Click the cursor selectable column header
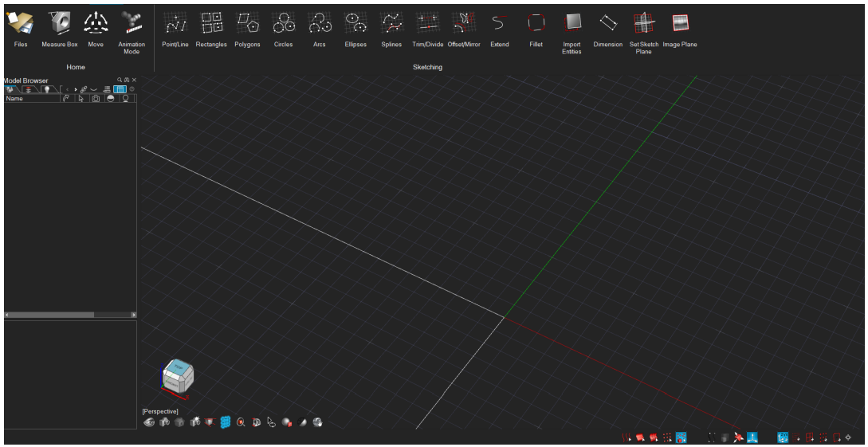This screenshot has height=447, width=868. point(81,99)
